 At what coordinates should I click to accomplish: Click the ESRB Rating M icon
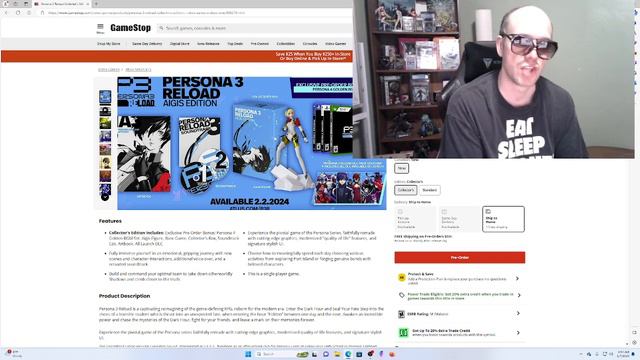pyautogui.click(x=401, y=314)
